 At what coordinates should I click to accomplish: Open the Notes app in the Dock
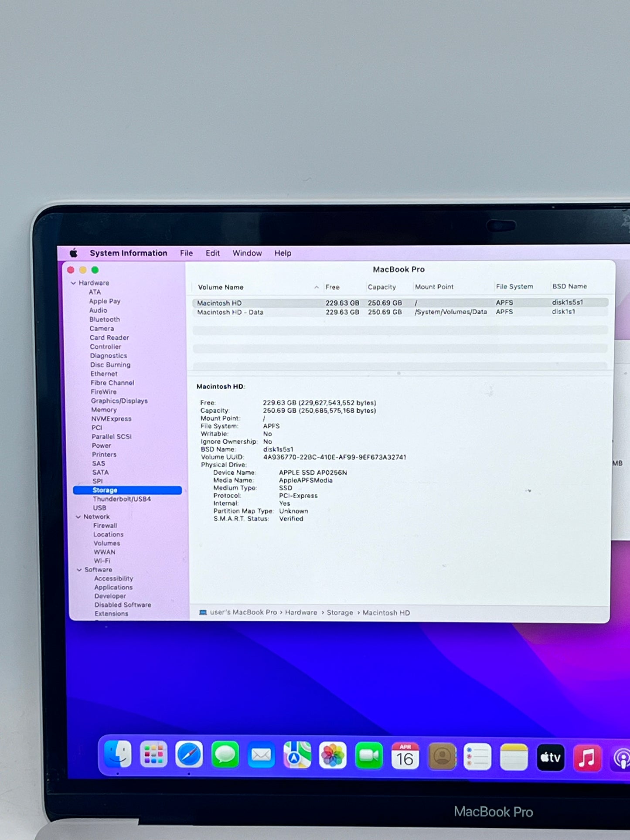click(514, 758)
